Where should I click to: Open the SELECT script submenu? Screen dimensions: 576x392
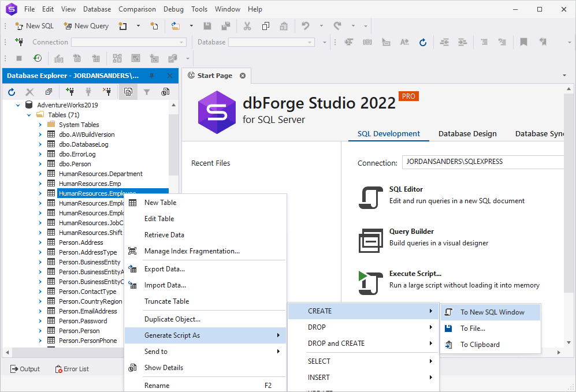coord(363,361)
